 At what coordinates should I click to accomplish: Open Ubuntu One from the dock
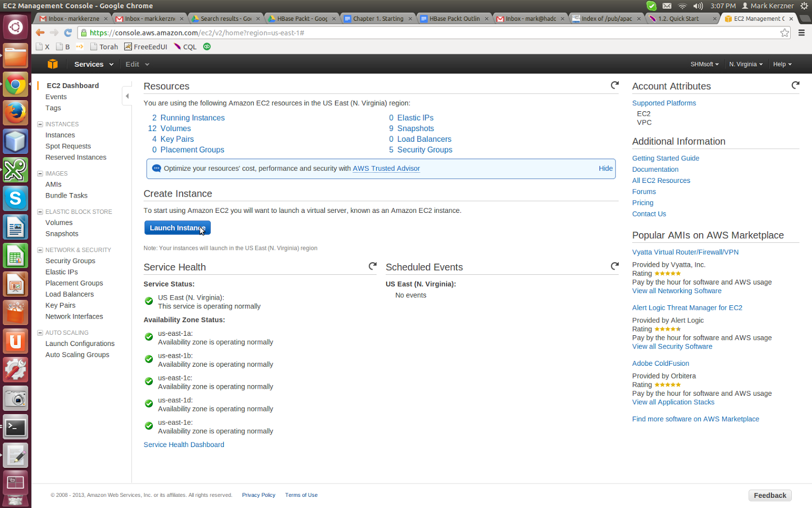pos(15,341)
